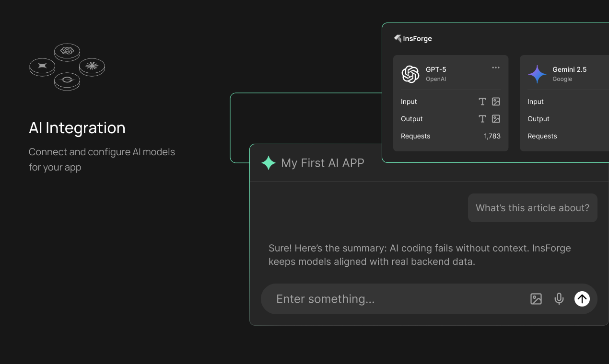This screenshot has width=609, height=364.
Task: Send the message with the arrow-up button
Action: (x=582, y=299)
